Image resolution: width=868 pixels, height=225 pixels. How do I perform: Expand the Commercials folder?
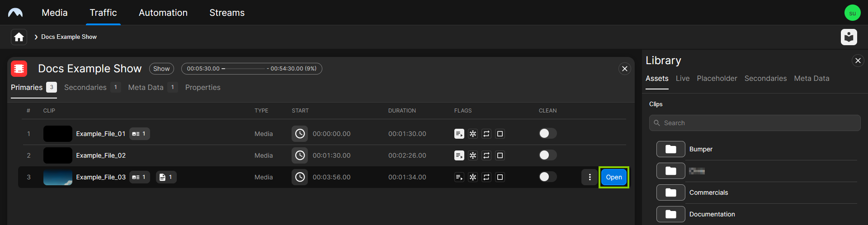(671, 192)
